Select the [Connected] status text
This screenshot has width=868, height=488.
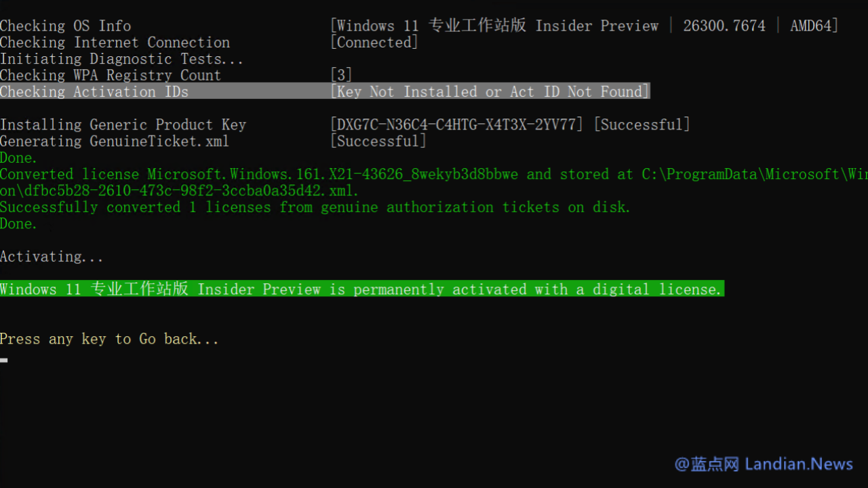tap(374, 42)
